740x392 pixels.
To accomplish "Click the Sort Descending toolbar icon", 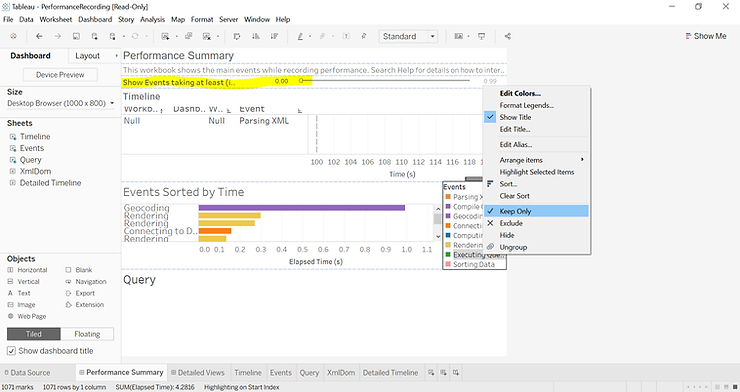I will [274, 36].
